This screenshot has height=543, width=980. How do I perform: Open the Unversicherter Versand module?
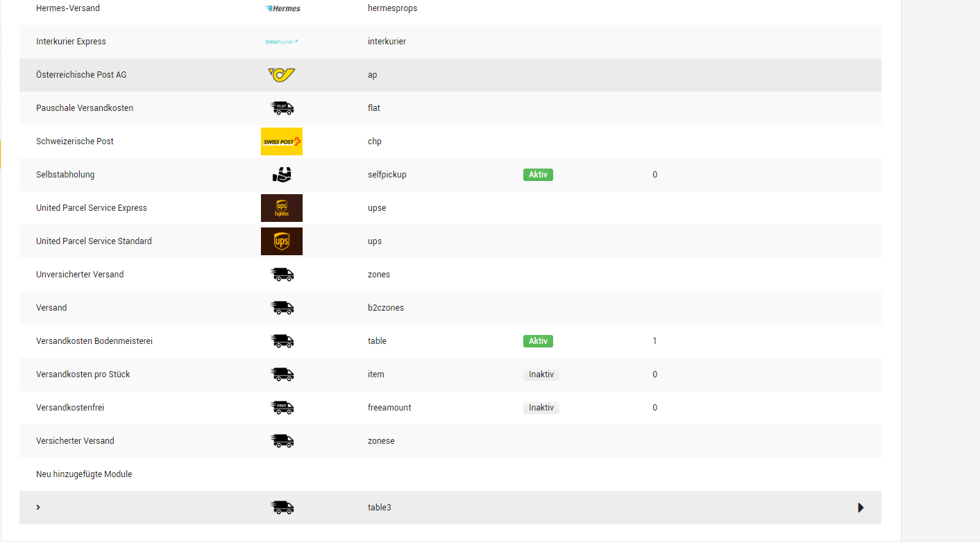pos(80,275)
